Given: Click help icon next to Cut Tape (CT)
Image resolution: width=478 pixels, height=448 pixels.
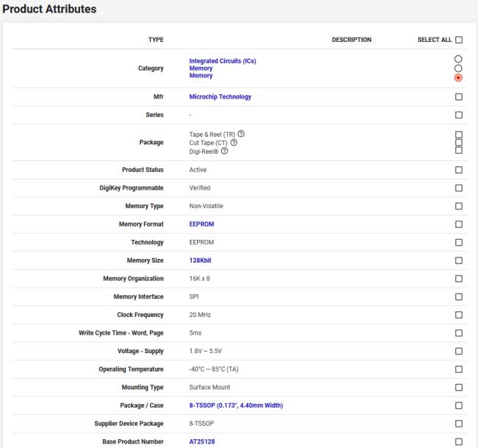Looking at the screenshot, I should click(x=234, y=142).
